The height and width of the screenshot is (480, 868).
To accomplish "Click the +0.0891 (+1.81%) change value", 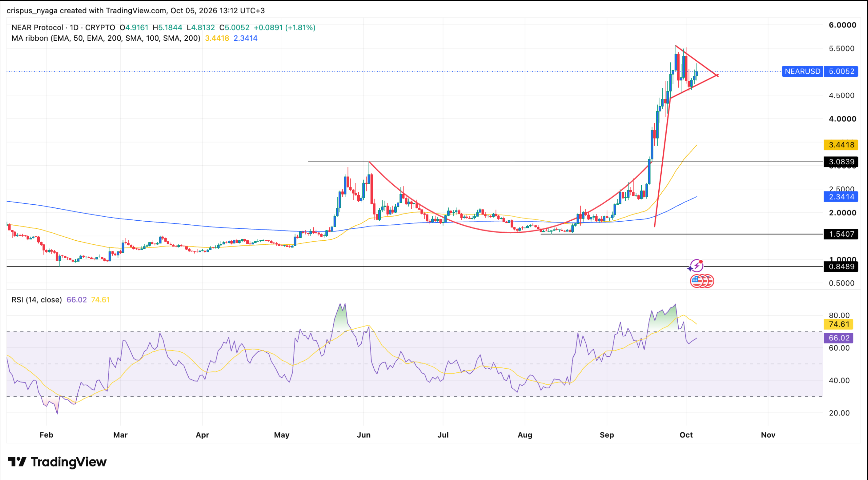I will [284, 27].
